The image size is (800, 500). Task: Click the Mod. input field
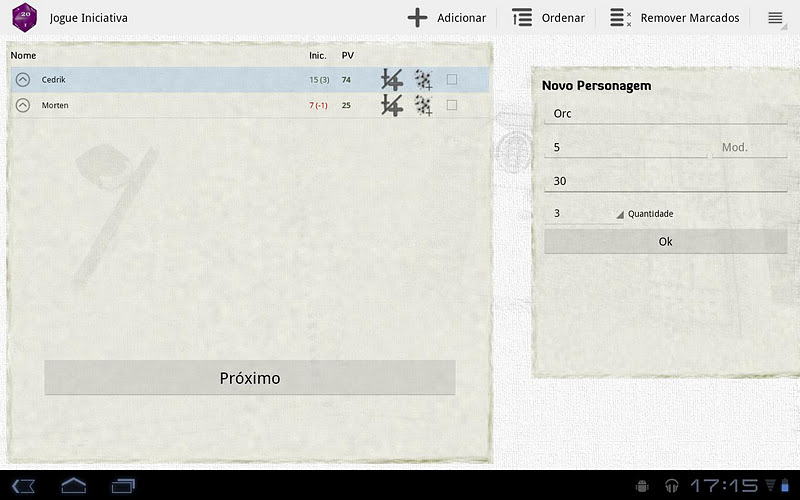click(x=749, y=147)
